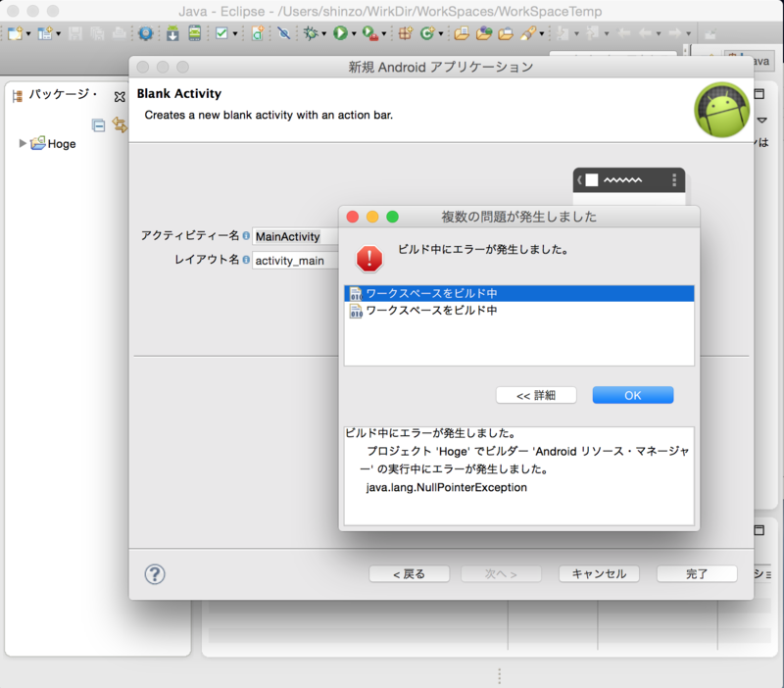Click the Search flashlight toolbar icon

(x=528, y=33)
